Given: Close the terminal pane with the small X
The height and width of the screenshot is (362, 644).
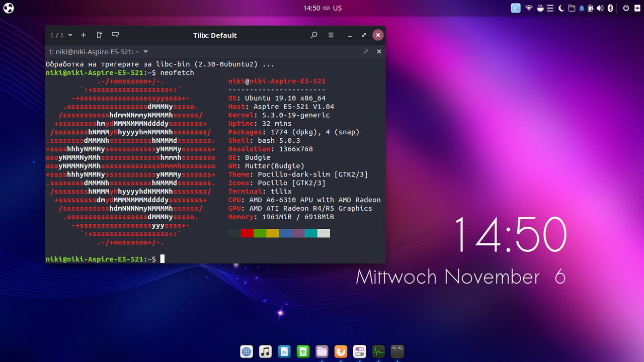Looking at the screenshot, I should pos(379,51).
